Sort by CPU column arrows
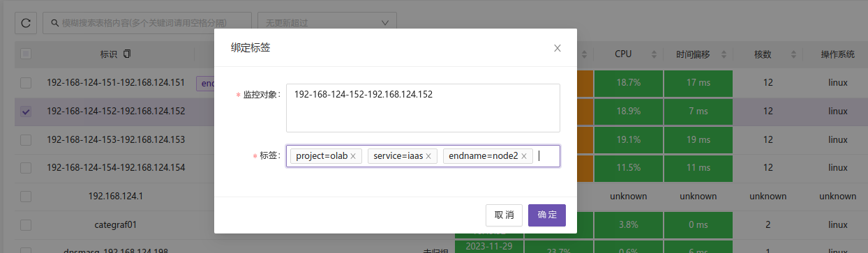Image resolution: width=868 pixels, height=253 pixels. (654, 54)
